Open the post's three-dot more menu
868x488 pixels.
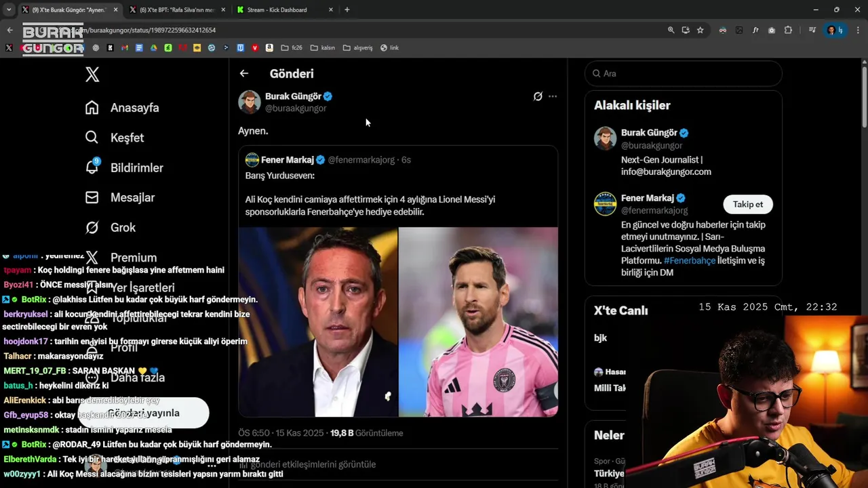[553, 96]
